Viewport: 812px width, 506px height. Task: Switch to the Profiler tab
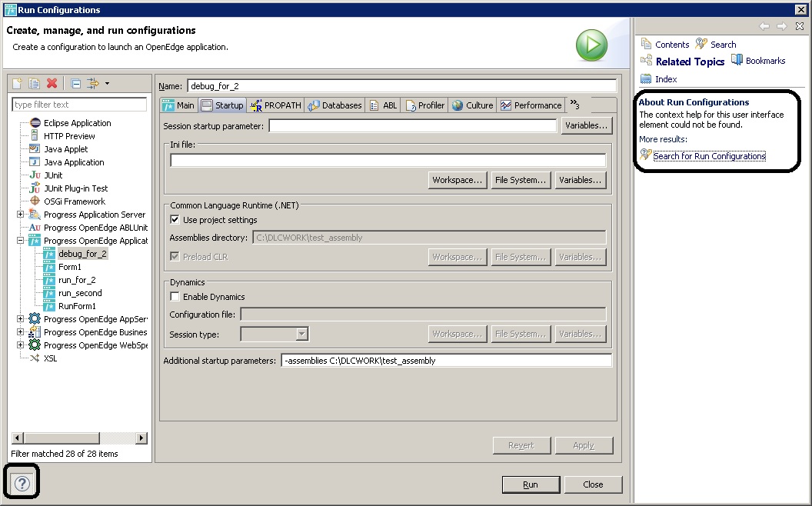click(x=425, y=105)
